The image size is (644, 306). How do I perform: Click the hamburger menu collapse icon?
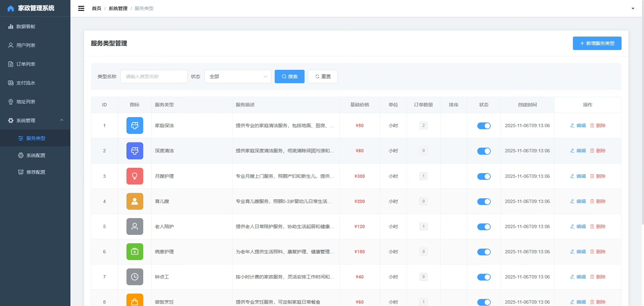[81, 8]
